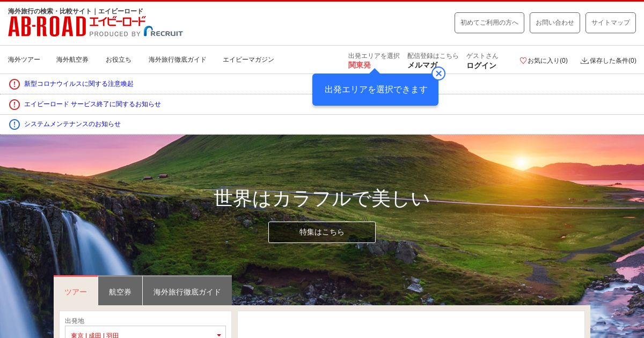Click the red alert icon for service termination notice

(x=14, y=105)
